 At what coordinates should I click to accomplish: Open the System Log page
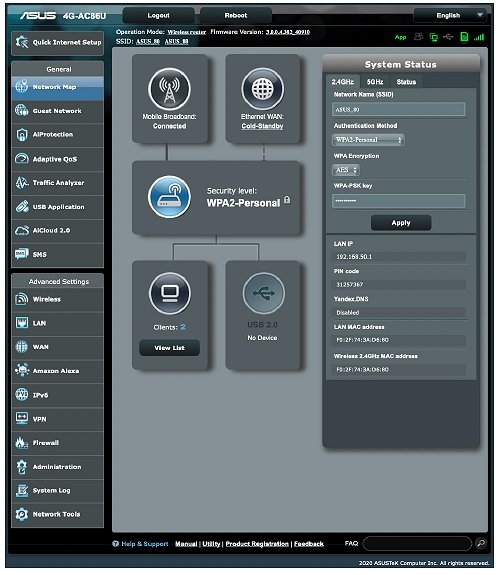58,491
